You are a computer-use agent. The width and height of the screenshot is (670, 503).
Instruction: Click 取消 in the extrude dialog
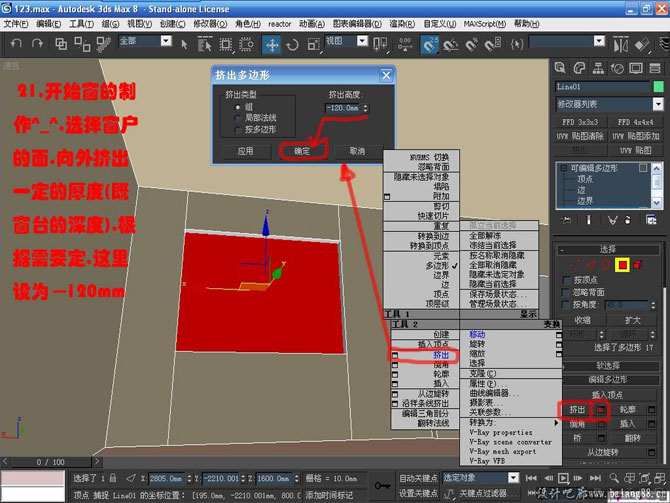[357, 151]
